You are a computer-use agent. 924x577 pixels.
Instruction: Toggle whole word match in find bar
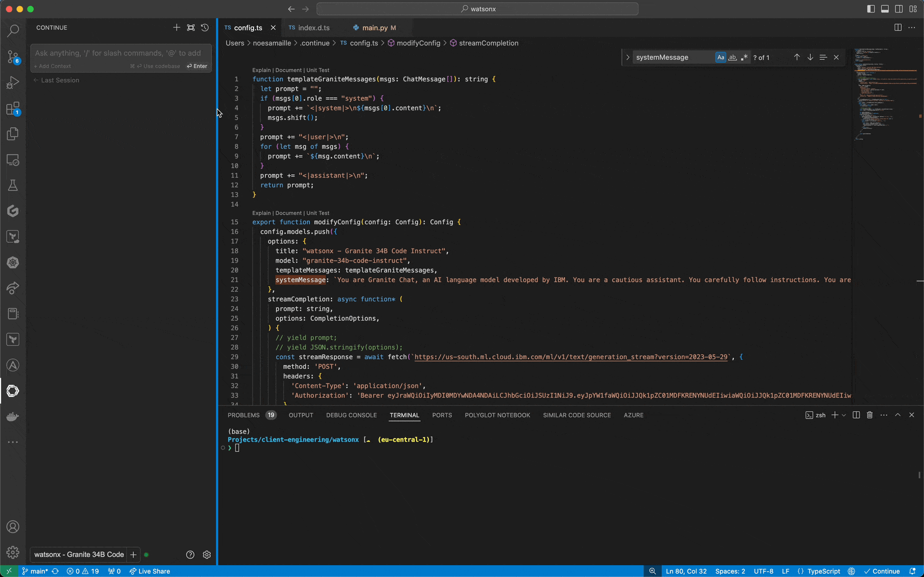coord(732,57)
